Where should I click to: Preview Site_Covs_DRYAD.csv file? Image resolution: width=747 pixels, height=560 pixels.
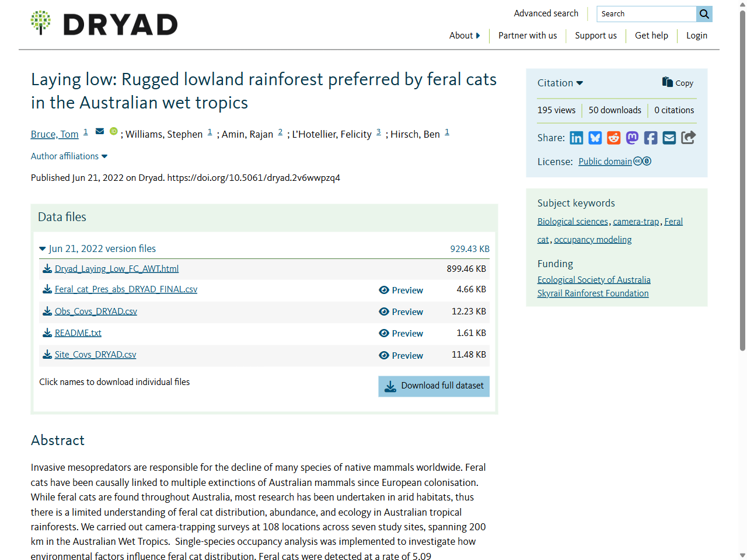[x=401, y=356]
